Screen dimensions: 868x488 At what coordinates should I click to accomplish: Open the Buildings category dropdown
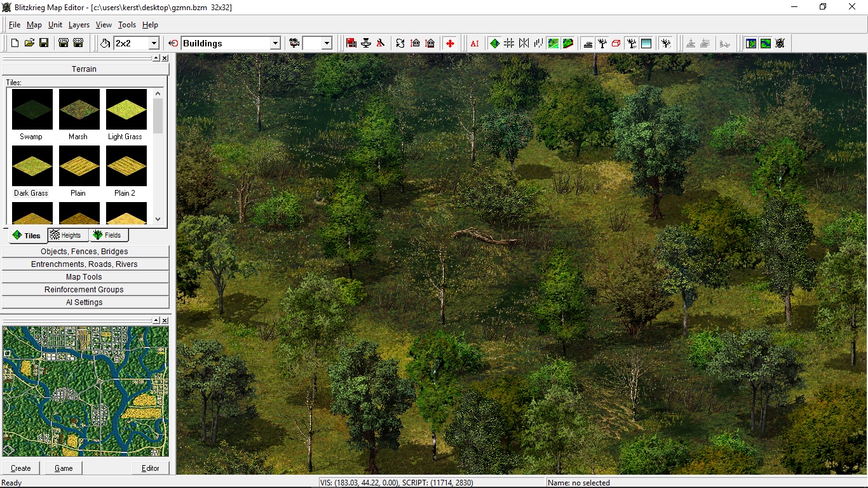coord(275,43)
